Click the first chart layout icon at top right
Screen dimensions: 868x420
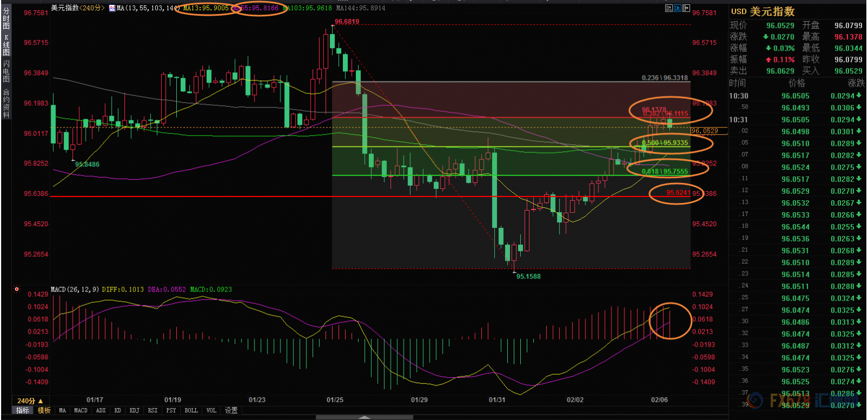coord(669,8)
